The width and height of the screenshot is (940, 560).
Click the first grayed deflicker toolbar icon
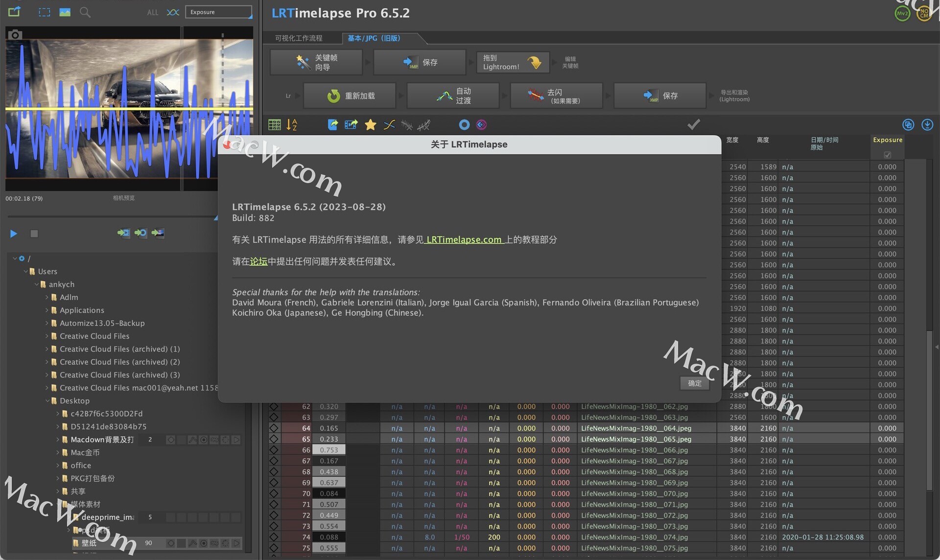(407, 125)
